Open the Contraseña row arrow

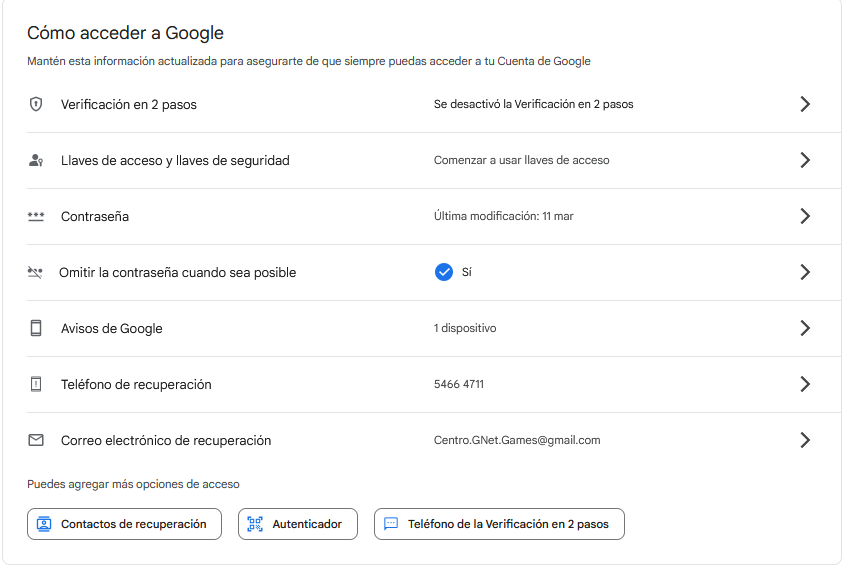coord(805,216)
